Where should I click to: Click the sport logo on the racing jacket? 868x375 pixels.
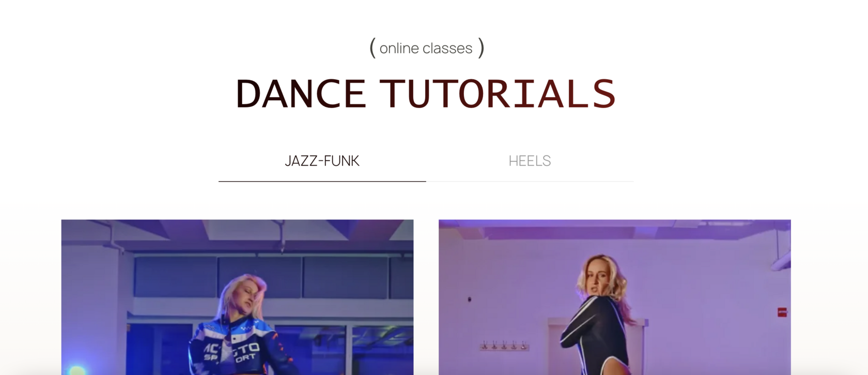point(231,352)
